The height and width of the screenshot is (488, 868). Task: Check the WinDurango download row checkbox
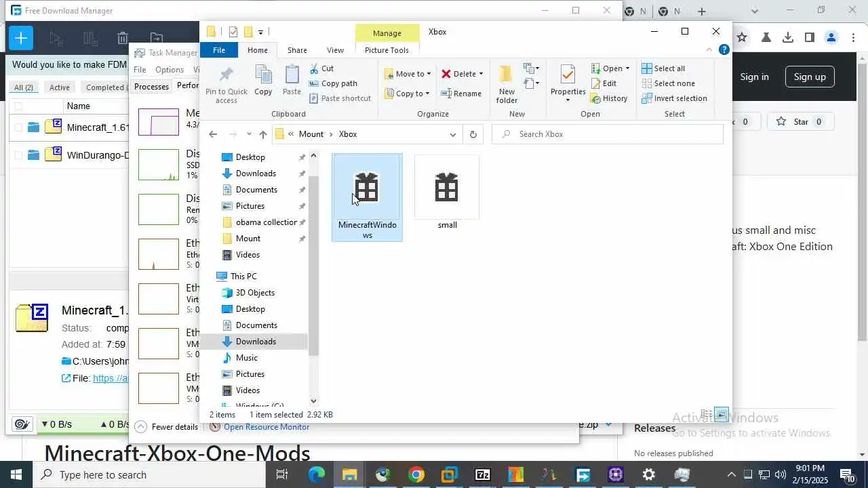tap(18, 155)
